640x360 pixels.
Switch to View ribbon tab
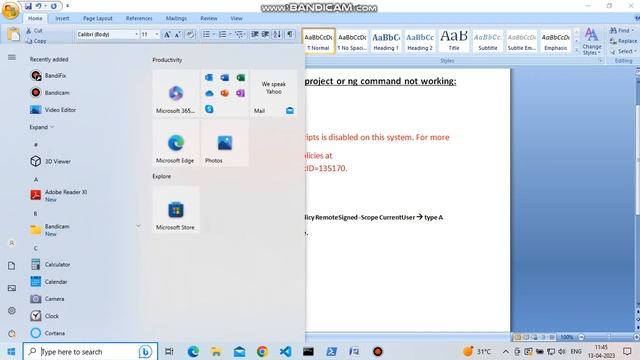[236, 18]
